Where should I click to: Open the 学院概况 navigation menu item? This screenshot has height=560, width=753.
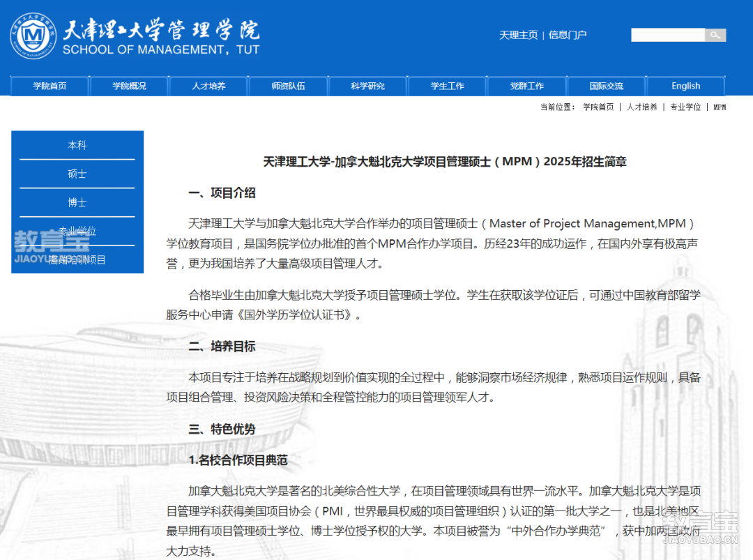tap(129, 86)
